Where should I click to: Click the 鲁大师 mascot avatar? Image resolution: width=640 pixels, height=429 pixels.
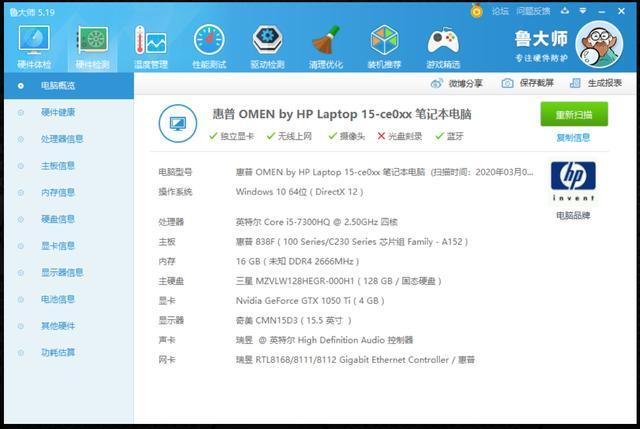click(x=599, y=44)
